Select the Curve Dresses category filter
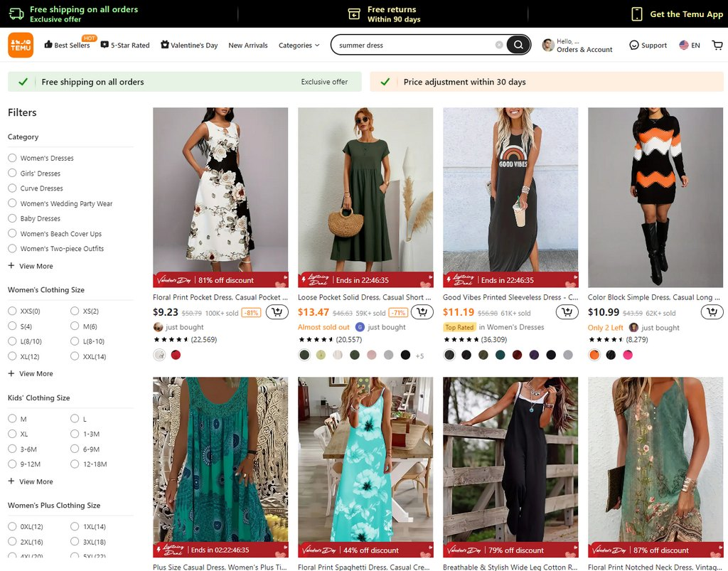Viewport: 728px width, 571px height. [x=12, y=188]
